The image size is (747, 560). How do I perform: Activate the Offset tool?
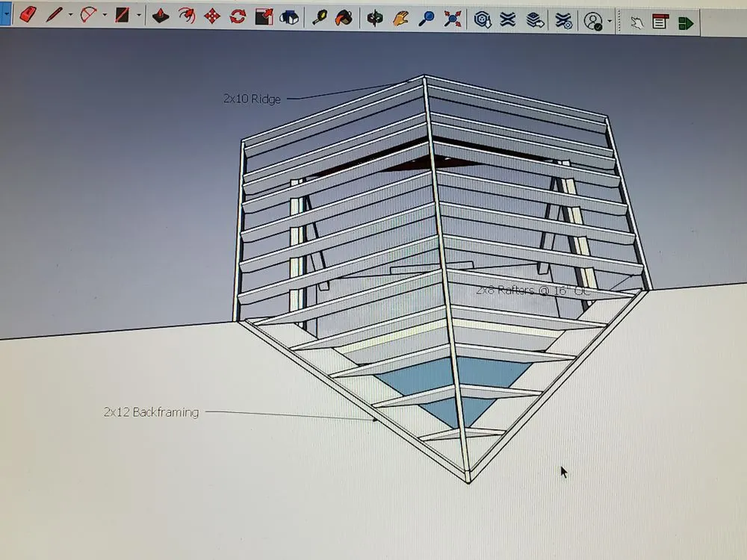186,16
